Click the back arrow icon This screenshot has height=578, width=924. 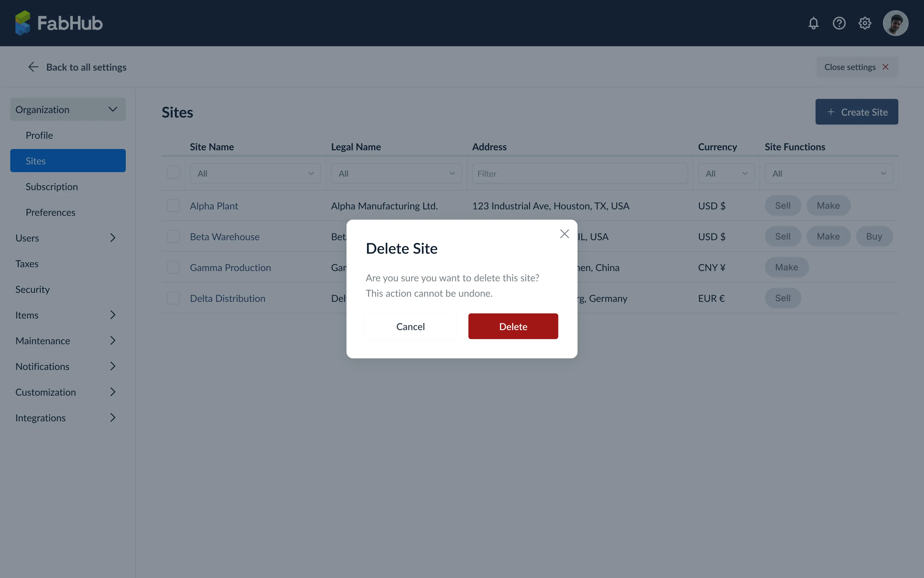pyautogui.click(x=33, y=67)
